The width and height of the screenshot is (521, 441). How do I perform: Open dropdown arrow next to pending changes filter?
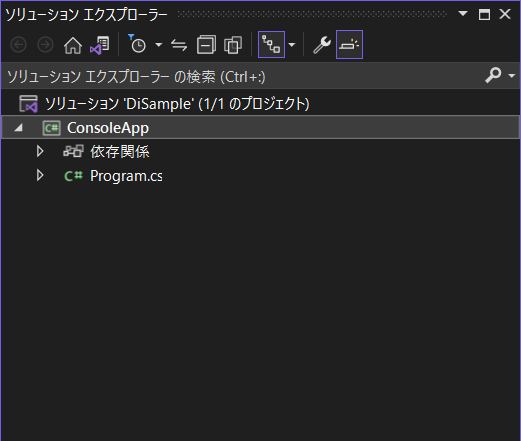(x=159, y=45)
